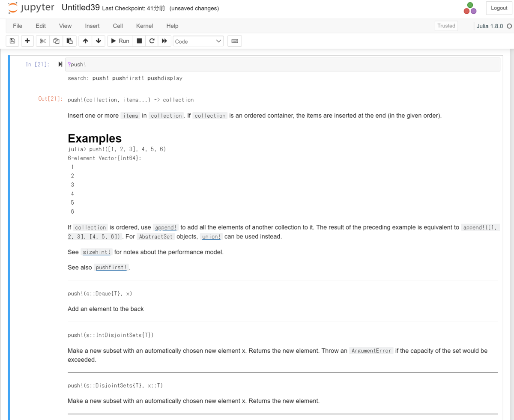Click the Examples heading

tap(95, 138)
